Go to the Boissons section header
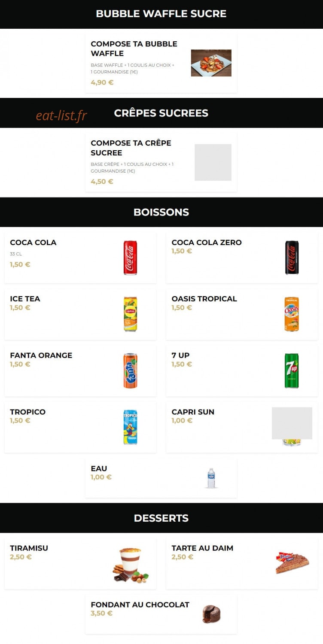 [x=161, y=212]
